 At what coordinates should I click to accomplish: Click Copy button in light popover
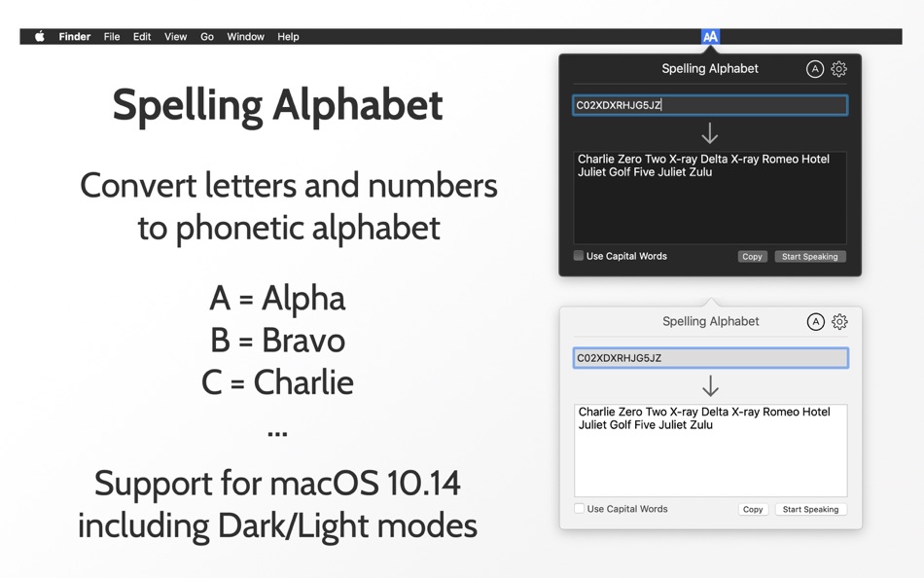tap(753, 509)
